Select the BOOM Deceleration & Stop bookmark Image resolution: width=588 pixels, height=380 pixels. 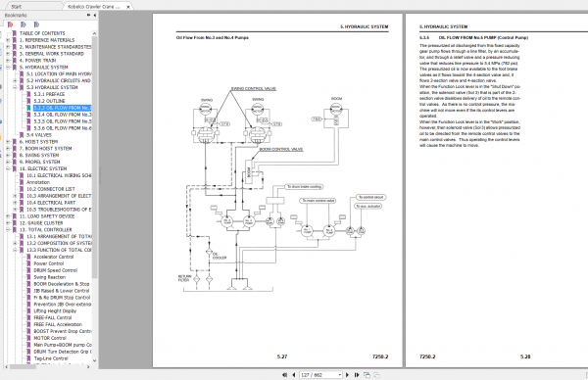(x=62, y=284)
